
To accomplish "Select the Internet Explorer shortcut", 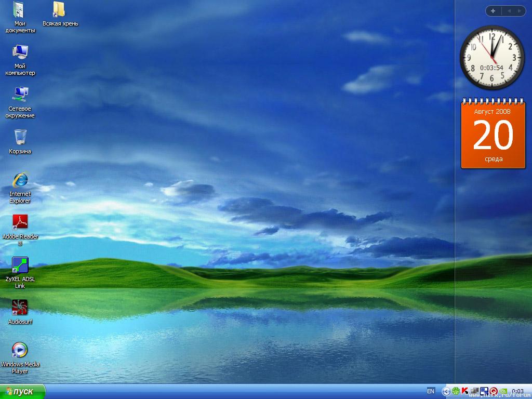I will tap(20, 188).
